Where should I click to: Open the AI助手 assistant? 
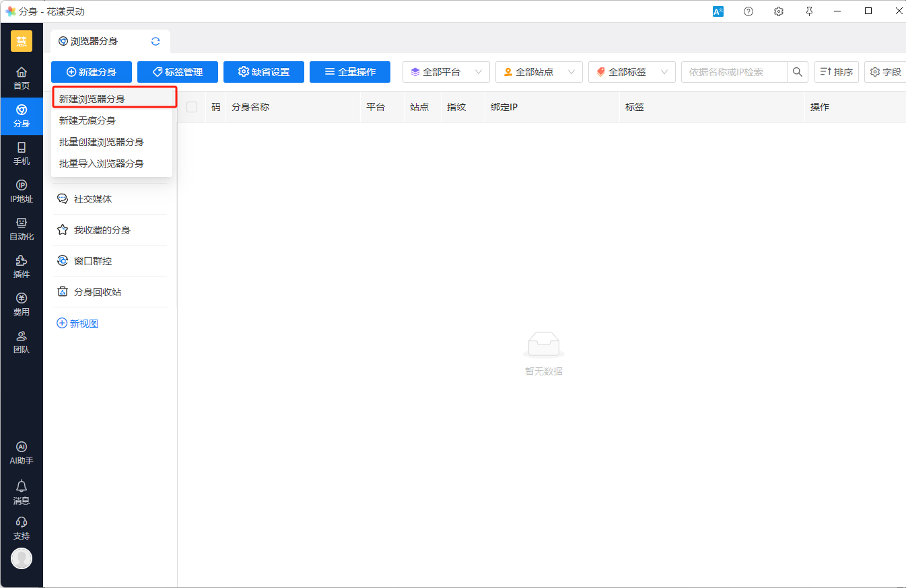click(22, 453)
